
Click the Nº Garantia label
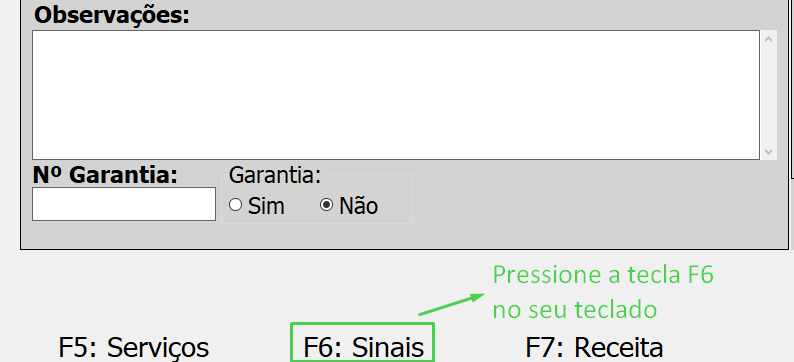click(x=105, y=175)
